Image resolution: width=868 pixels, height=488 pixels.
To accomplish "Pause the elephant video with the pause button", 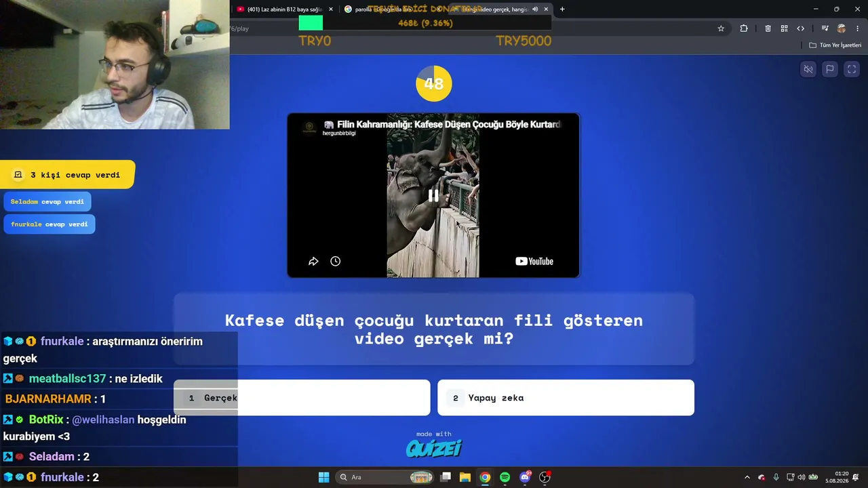I will [x=433, y=196].
